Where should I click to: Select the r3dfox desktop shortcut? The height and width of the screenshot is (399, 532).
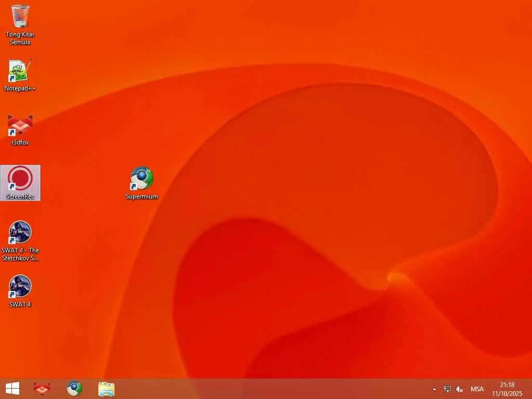[x=20, y=129]
